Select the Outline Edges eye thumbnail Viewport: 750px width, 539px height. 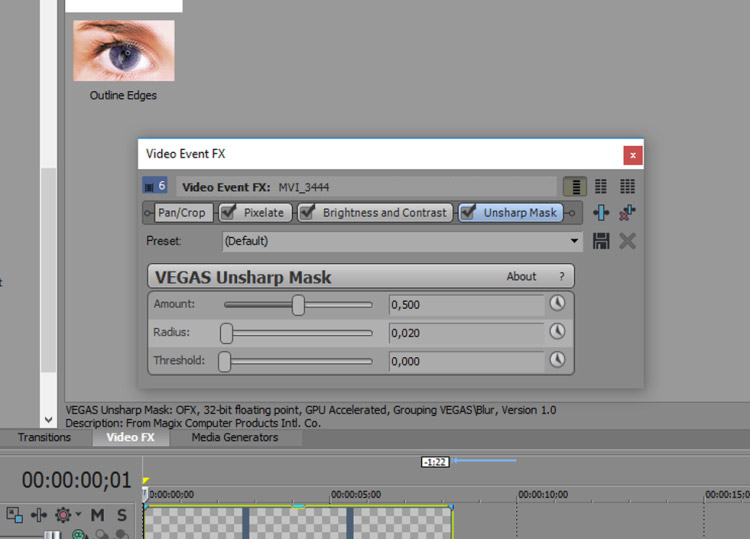coord(124,50)
